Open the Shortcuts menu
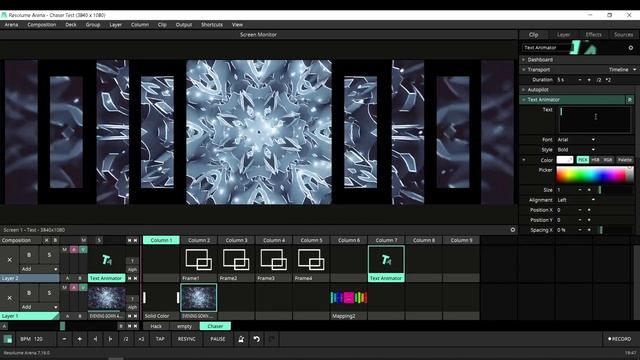The width and height of the screenshot is (640, 360). 212,25
